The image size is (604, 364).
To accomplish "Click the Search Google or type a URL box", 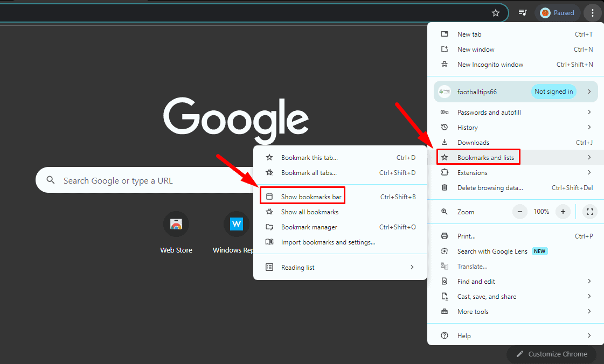I will 145,180.
